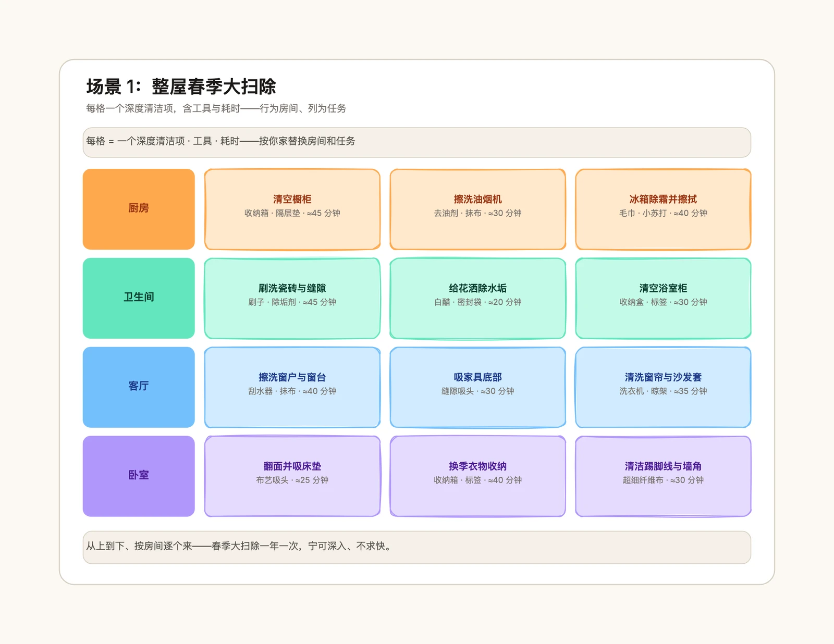Open the 擦洗油烟机 task card
The height and width of the screenshot is (644, 834).
[477, 209]
